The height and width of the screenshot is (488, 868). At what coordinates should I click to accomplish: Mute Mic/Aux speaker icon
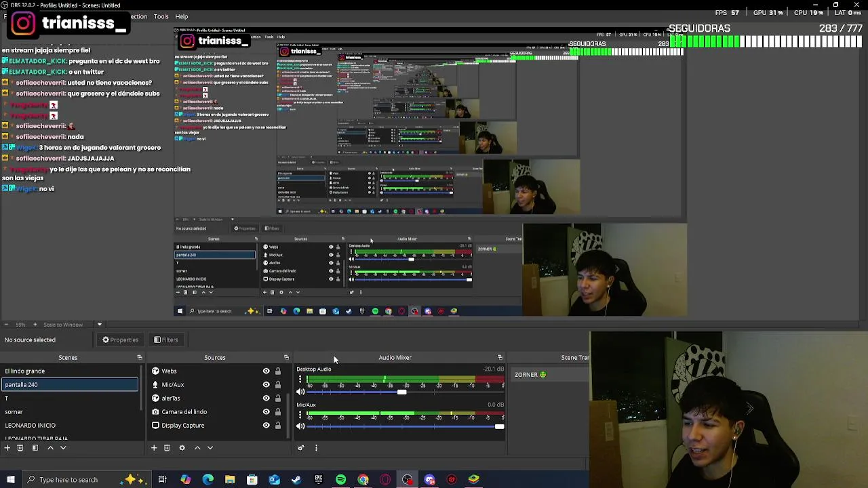pyautogui.click(x=300, y=426)
